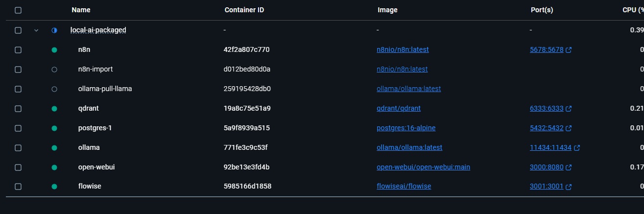The width and height of the screenshot is (644, 214).
Task: Click the stopped status circle for n8n-import
Action: click(54, 70)
